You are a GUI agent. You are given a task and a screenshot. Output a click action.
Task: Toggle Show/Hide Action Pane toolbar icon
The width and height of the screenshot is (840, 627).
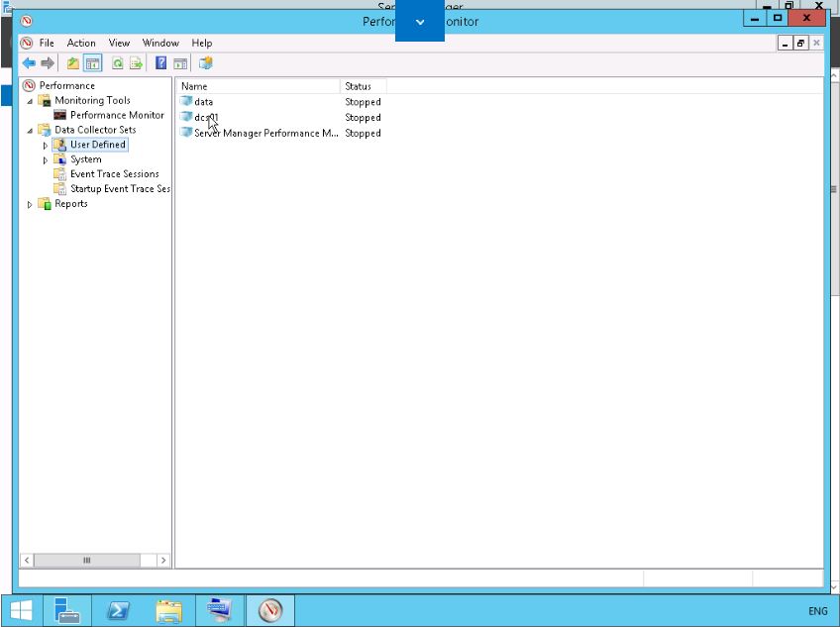(180, 63)
